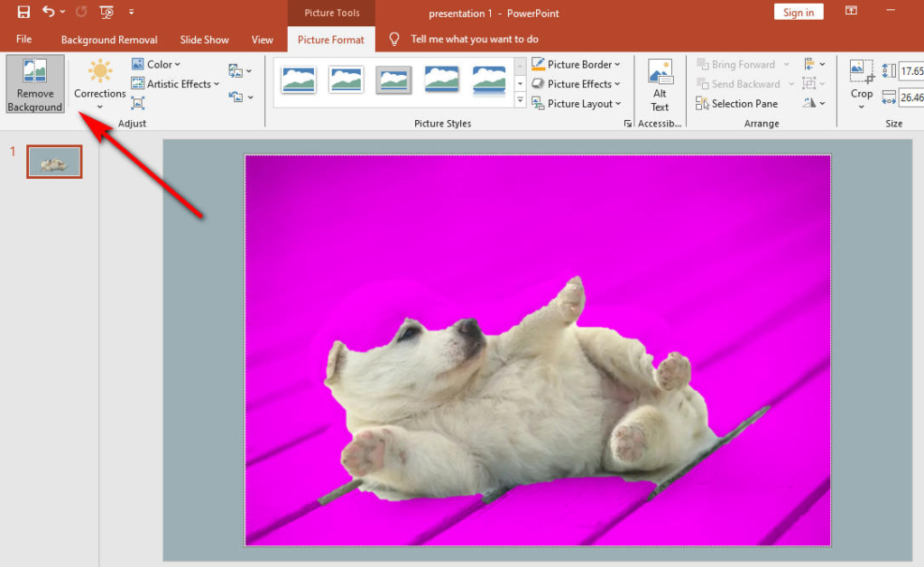The image size is (924, 567).
Task: Click the Sign in button
Action: [x=798, y=12]
